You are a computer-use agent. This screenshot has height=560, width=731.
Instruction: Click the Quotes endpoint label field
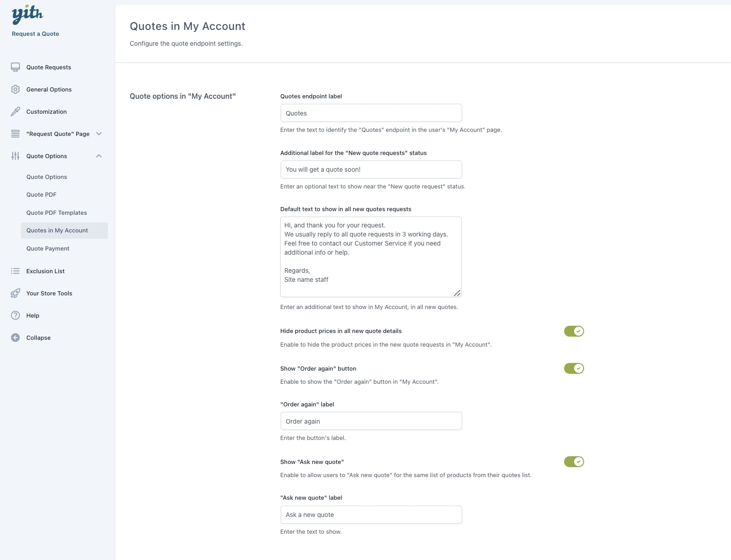(x=371, y=113)
